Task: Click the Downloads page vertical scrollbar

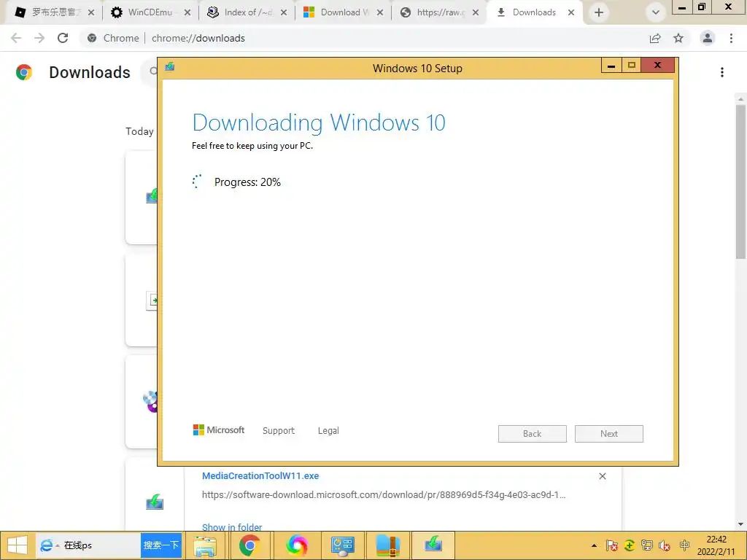Action: 740,182
